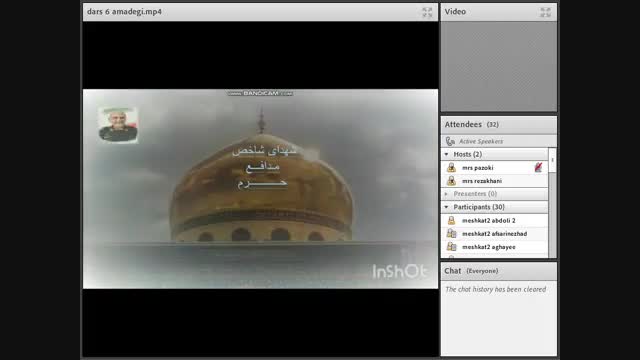
Task: Expand the Presenters (0) group
Action: (x=446, y=194)
